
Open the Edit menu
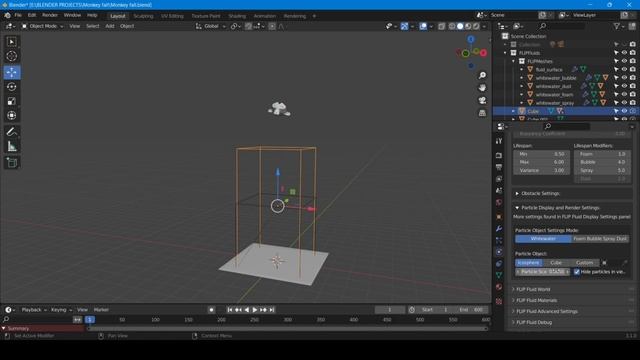pos(32,15)
